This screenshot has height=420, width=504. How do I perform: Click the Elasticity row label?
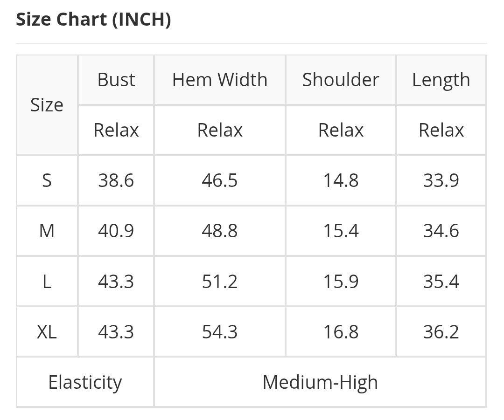click(85, 382)
